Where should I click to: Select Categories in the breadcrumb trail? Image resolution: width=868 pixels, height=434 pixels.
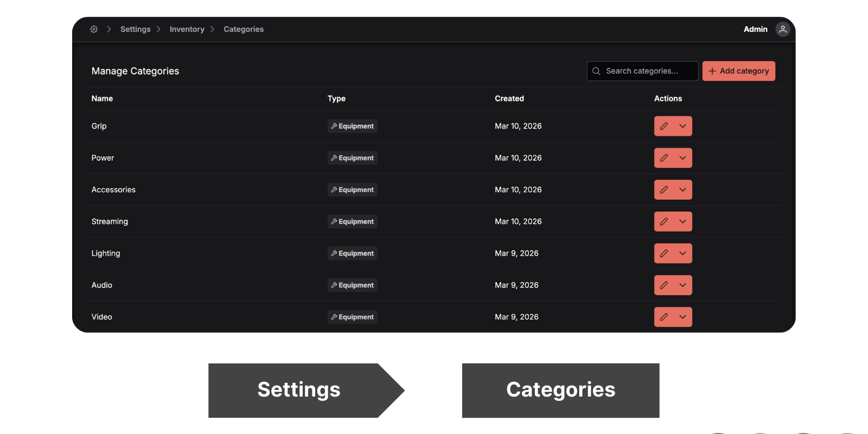(x=243, y=29)
